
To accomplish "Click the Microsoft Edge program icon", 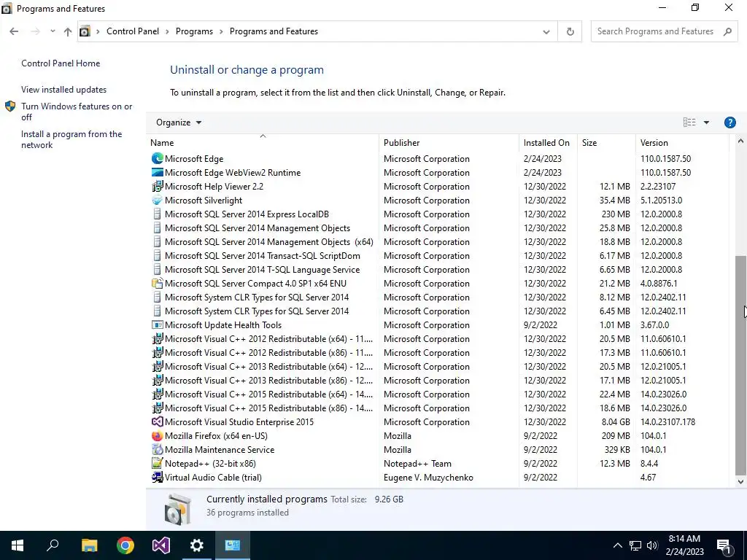I will (x=158, y=158).
